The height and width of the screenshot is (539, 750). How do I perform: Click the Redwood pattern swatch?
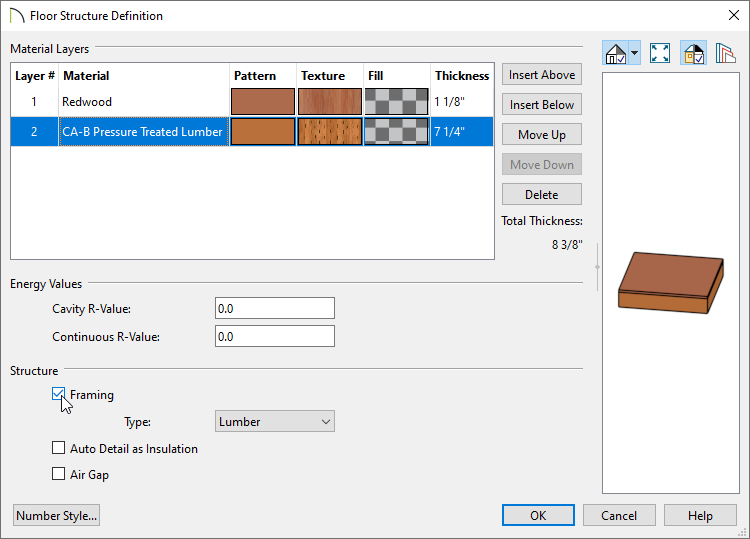tap(263, 101)
